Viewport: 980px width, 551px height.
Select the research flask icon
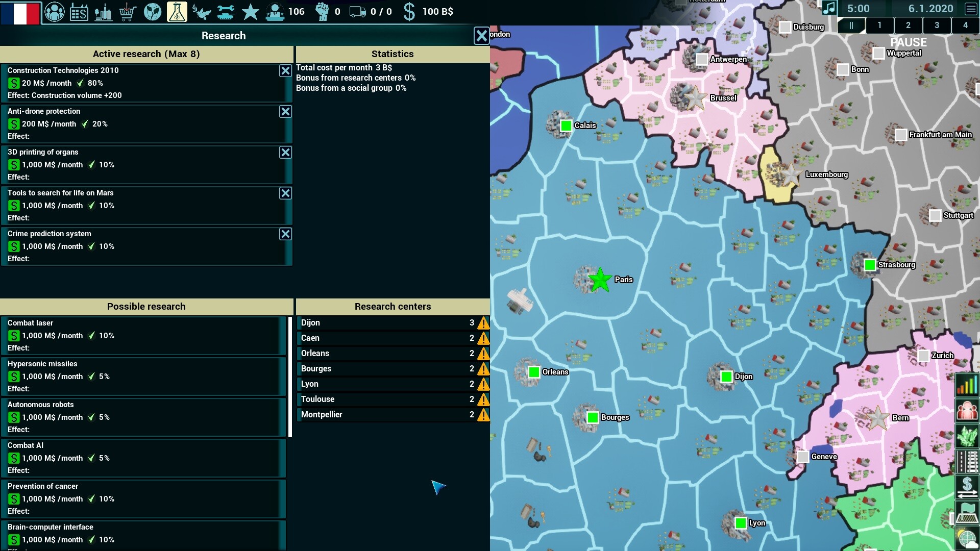(177, 12)
